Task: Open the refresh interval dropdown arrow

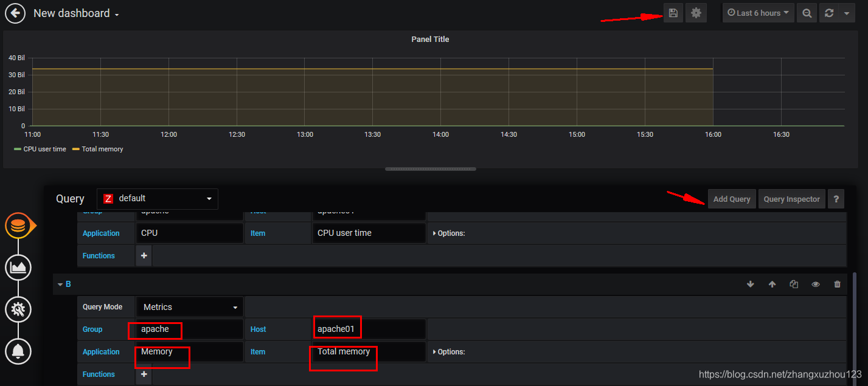Action: [847, 13]
